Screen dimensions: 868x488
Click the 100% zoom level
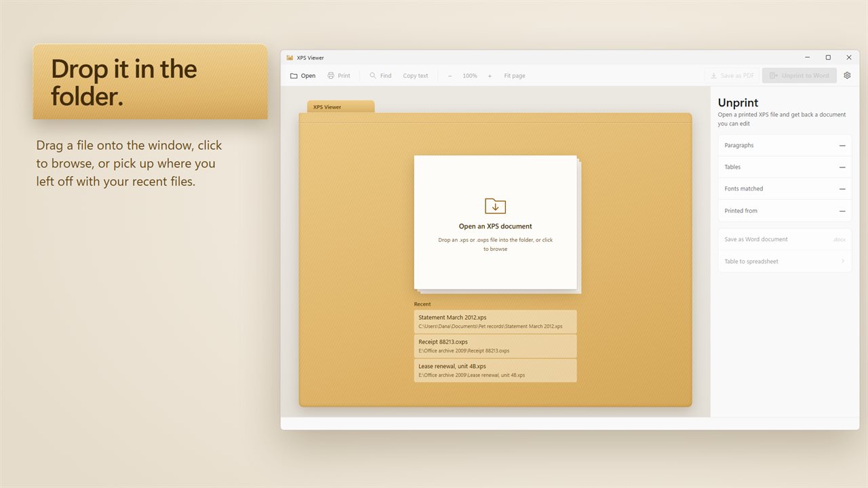[x=470, y=76]
